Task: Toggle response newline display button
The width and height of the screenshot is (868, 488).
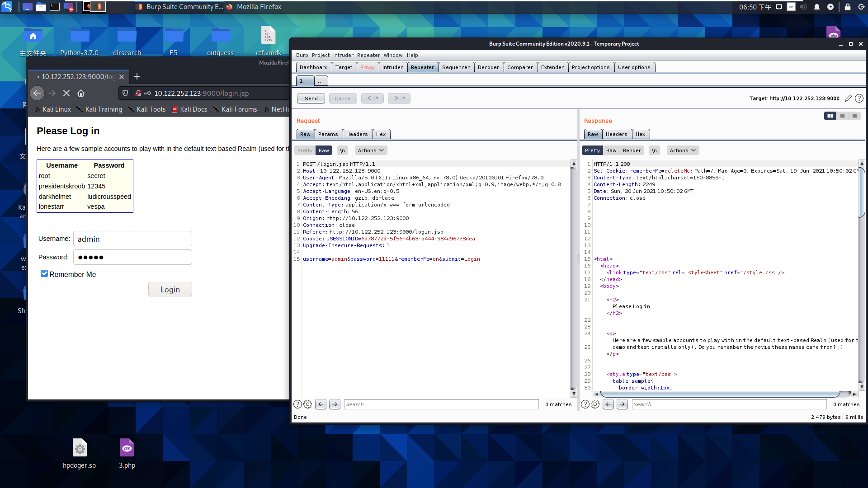Action: tap(654, 150)
